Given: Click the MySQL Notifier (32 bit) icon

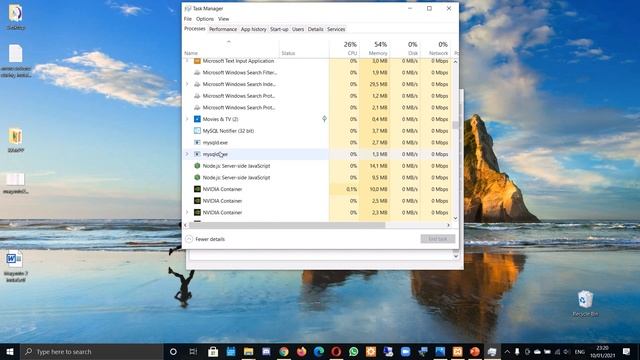Looking at the screenshot, I should click(197, 131).
